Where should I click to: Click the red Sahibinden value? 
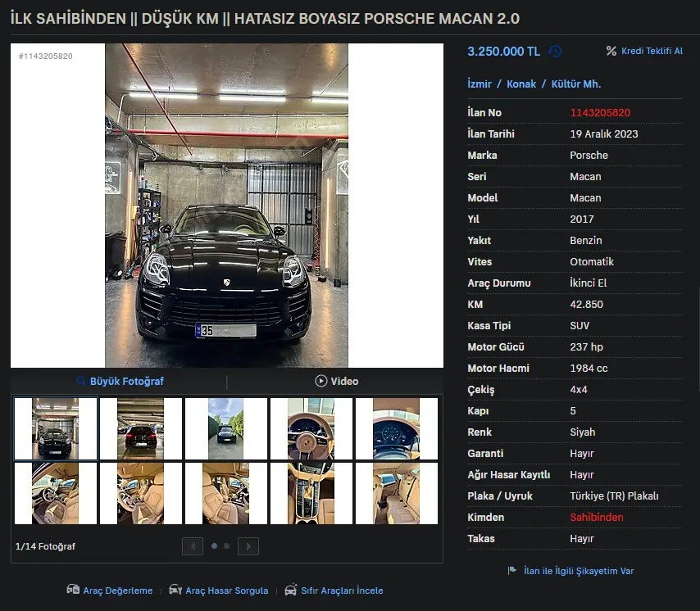point(597,518)
